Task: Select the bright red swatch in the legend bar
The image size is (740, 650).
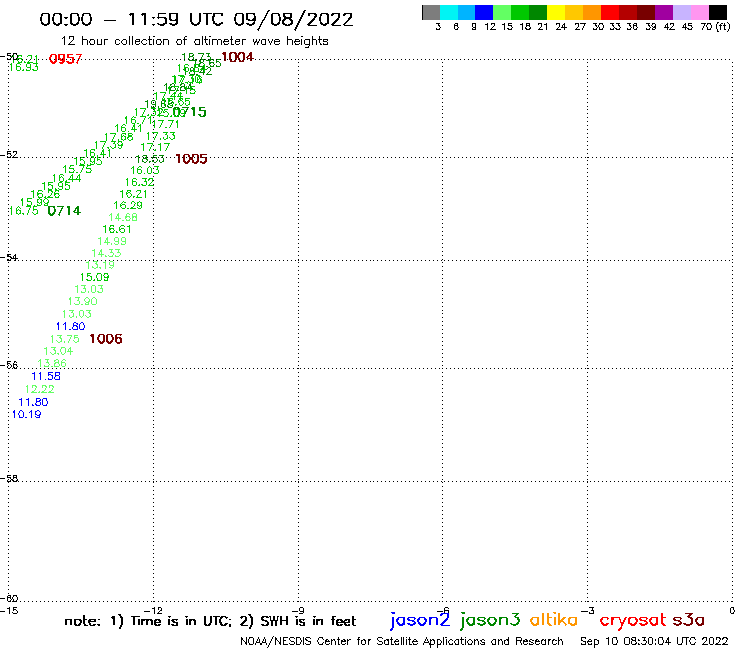Action: tap(610, 12)
